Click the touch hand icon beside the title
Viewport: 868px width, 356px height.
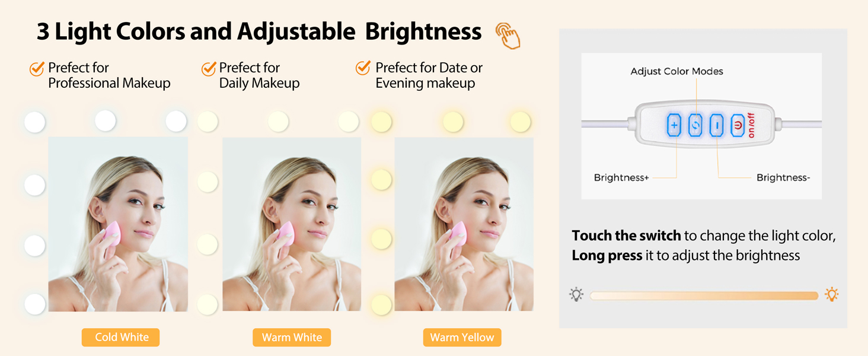(508, 35)
